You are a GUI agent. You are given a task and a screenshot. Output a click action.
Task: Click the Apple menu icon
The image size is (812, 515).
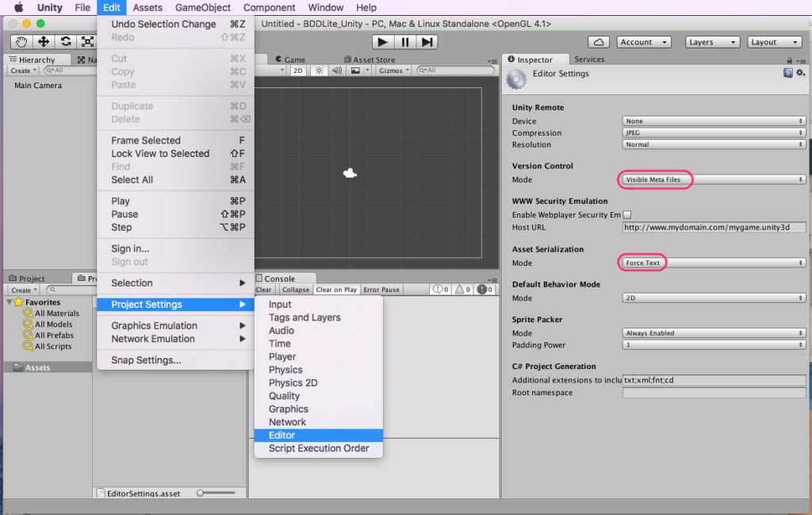(x=19, y=7)
